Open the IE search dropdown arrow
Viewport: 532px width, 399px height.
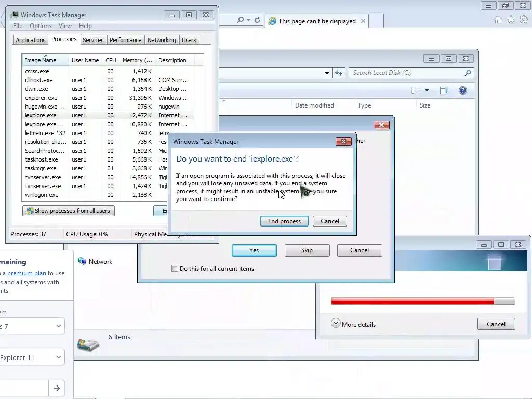pos(249,20)
